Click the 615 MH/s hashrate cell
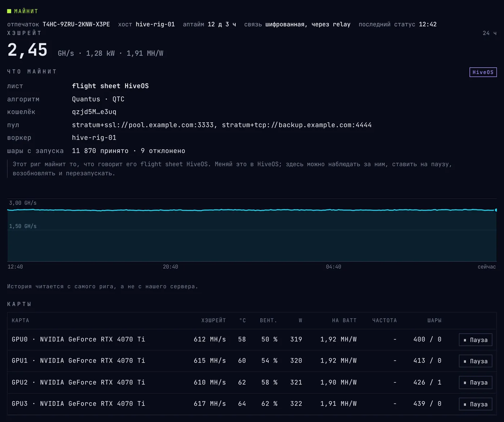 210,361
